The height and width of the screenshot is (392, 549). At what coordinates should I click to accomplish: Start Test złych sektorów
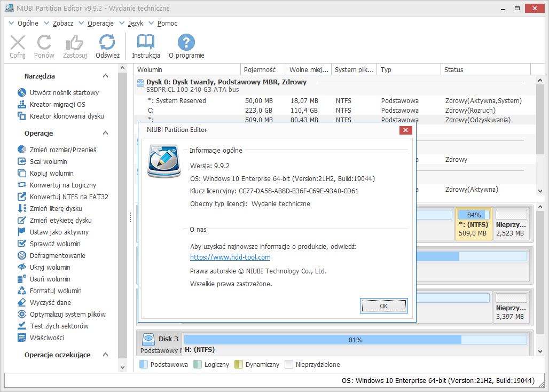click(x=53, y=326)
